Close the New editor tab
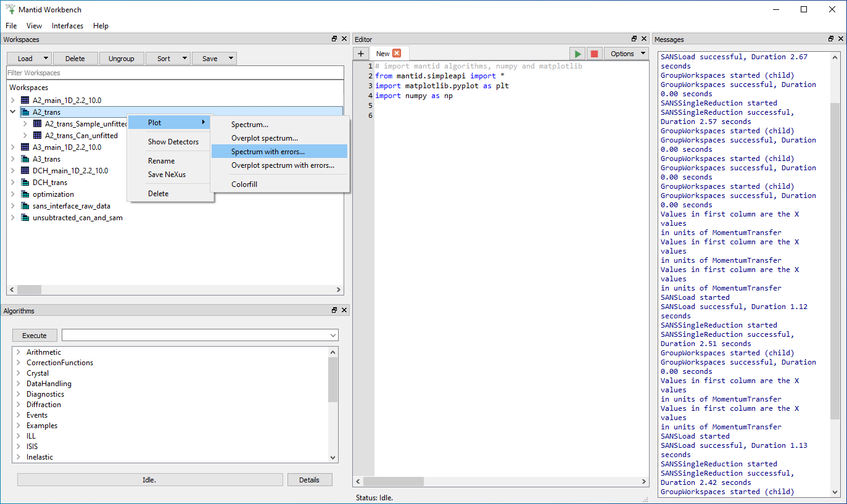 (397, 54)
